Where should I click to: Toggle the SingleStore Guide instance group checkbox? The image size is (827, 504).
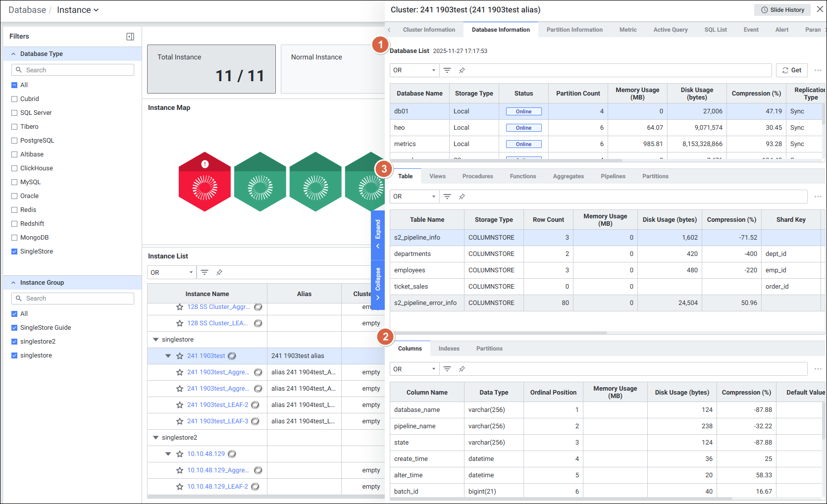(14, 328)
